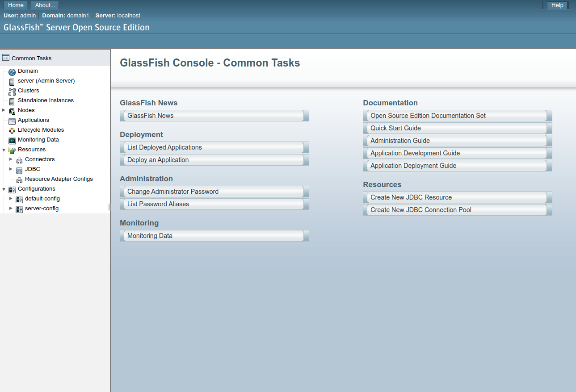Click the sidebar splitter handle
This screenshot has height=392, width=576.
[109, 207]
